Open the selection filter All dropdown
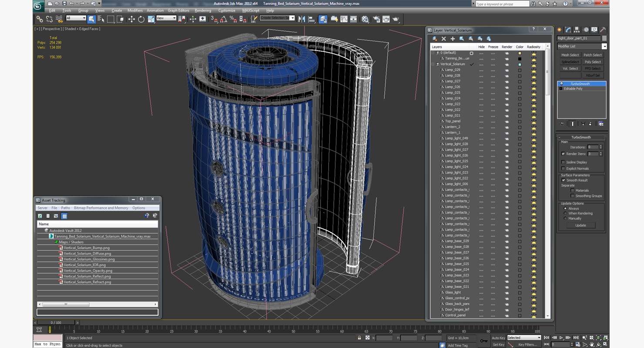This screenshot has height=348, width=644. click(76, 18)
